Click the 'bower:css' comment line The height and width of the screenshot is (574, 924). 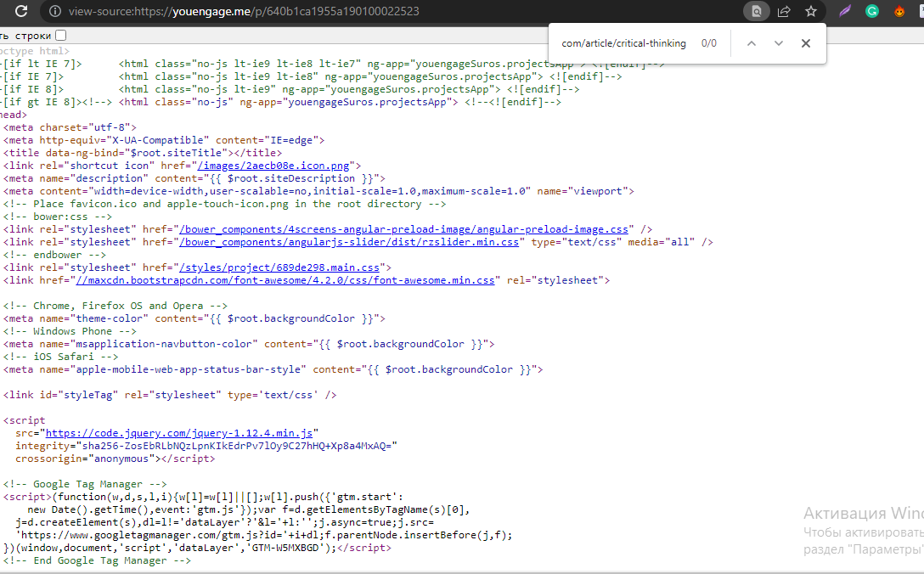[57, 217]
